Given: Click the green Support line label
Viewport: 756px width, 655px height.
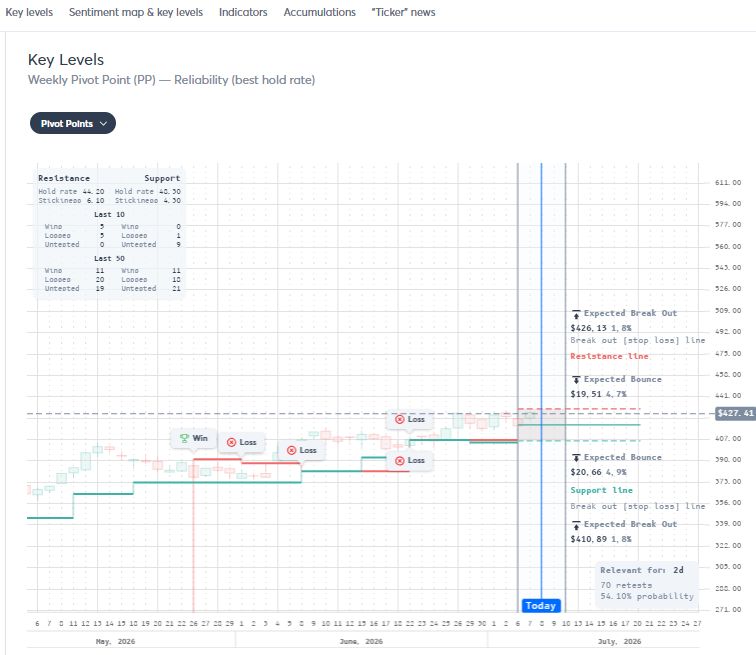Looking at the screenshot, I should tap(602, 490).
